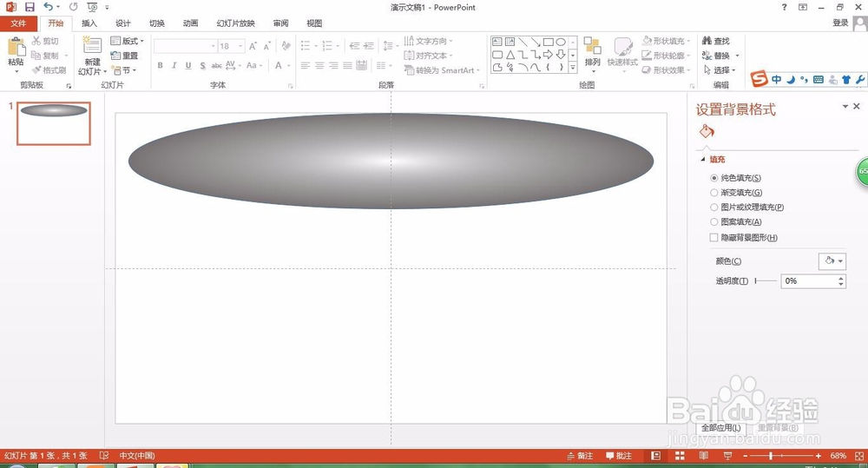The width and height of the screenshot is (868, 468).
Task: Click the Cut (剪切) scissors icon
Action: pos(36,41)
